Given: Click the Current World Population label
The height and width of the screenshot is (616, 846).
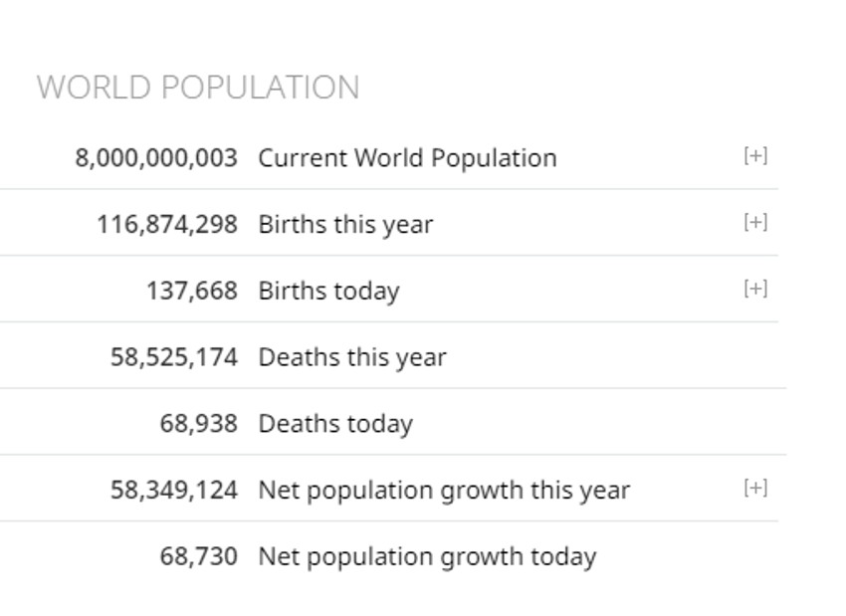Looking at the screenshot, I should click(x=407, y=158).
